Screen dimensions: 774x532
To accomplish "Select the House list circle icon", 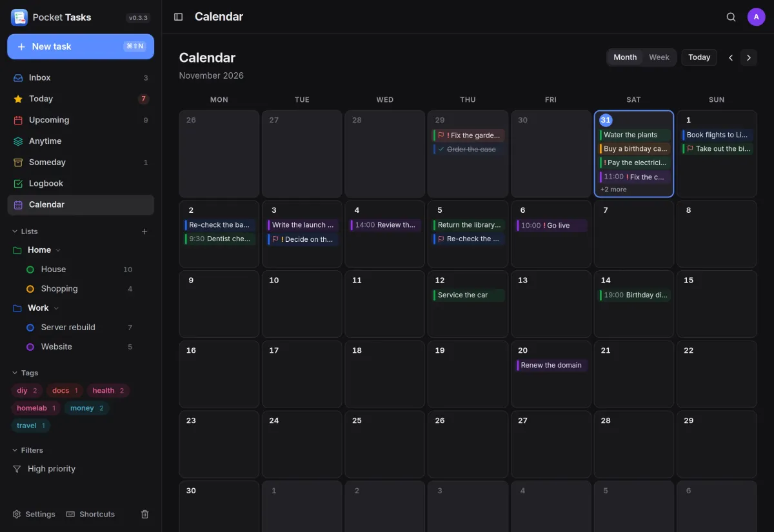I will point(30,270).
